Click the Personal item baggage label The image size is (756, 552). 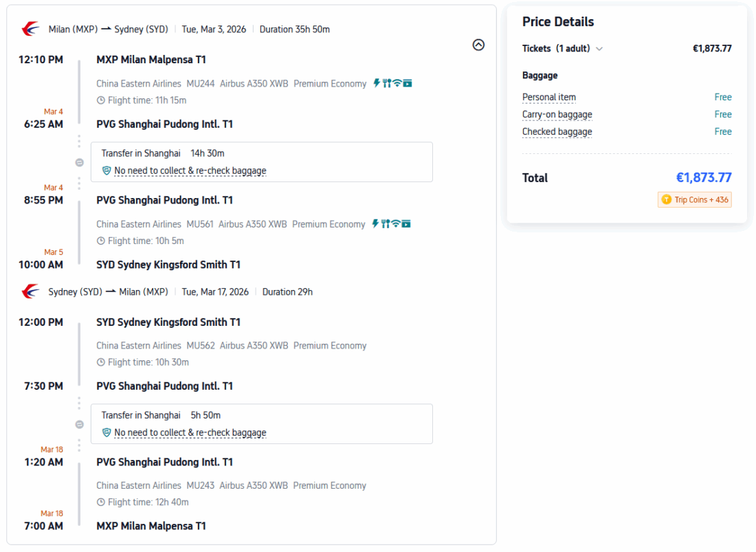tap(549, 97)
